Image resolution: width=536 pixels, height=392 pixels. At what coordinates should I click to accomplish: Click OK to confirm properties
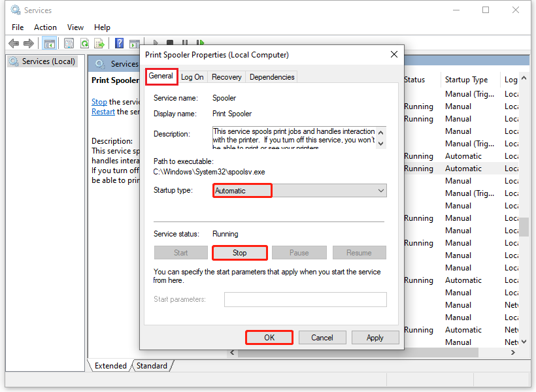(269, 338)
